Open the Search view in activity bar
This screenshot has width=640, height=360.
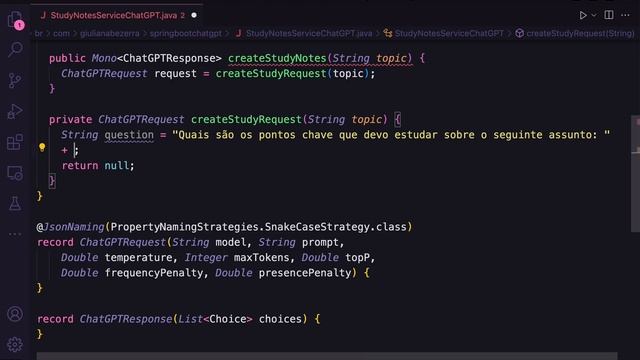tap(15, 49)
